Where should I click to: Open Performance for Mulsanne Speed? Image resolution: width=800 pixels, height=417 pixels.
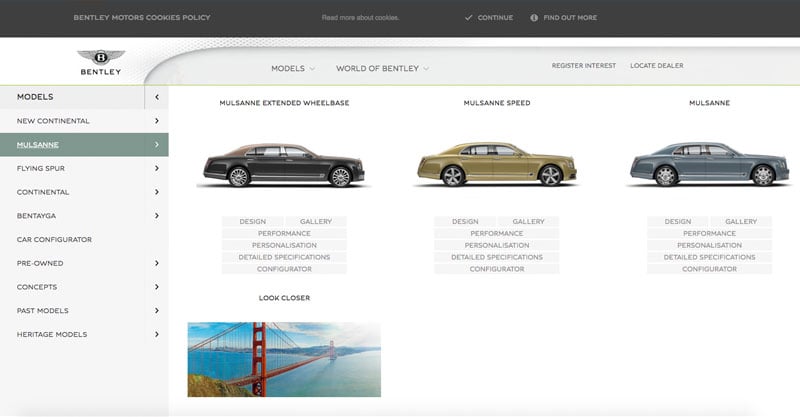pyautogui.click(x=497, y=233)
